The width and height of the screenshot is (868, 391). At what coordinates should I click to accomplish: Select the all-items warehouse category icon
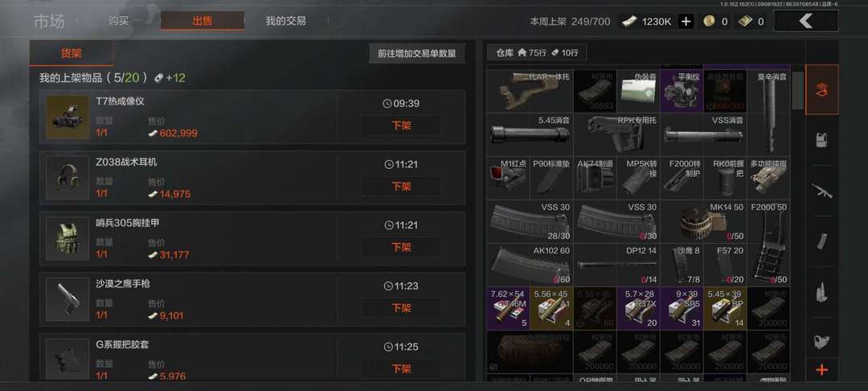[821, 90]
